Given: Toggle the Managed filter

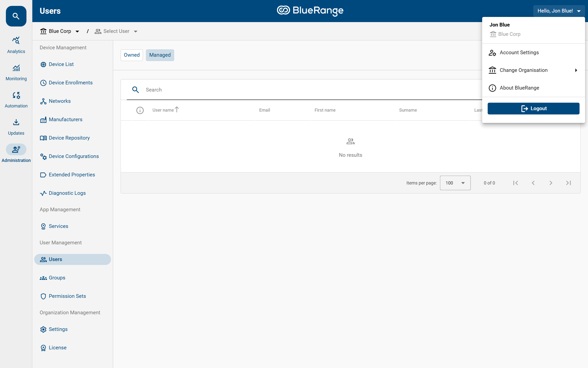Looking at the screenshot, I should (x=160, y=55).
